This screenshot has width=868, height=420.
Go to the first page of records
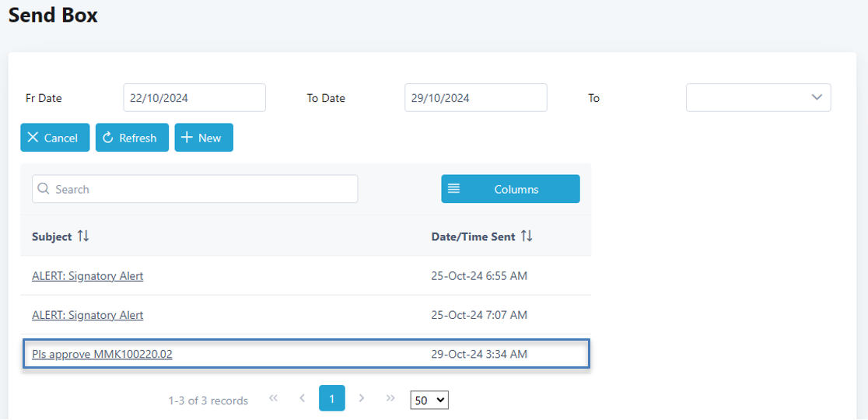click(x=273, y=398)
